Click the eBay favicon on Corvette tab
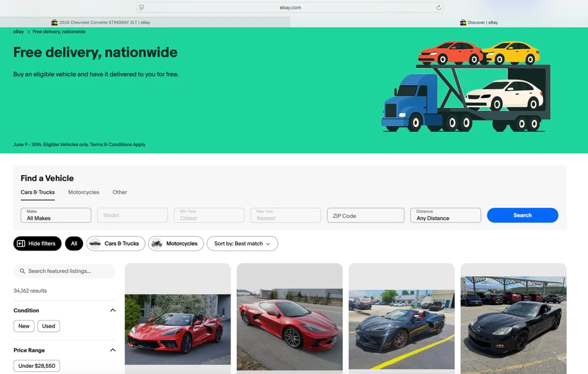The height and width of the screenshot is (374, 588). pyautogui.click(x=55, y=22)
